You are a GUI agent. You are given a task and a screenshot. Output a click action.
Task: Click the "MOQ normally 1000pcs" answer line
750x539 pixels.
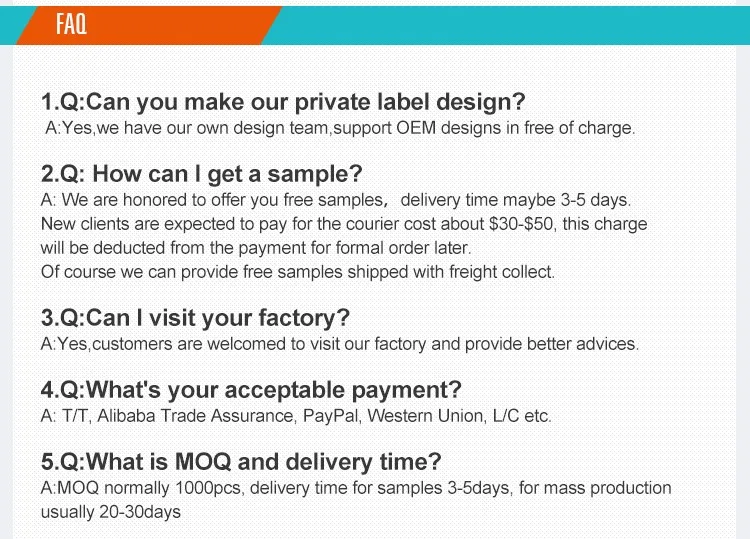coord(355,488)
